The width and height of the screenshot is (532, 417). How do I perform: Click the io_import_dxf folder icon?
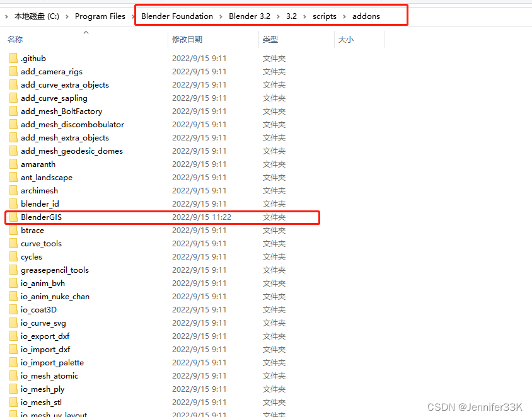[13, 349]
